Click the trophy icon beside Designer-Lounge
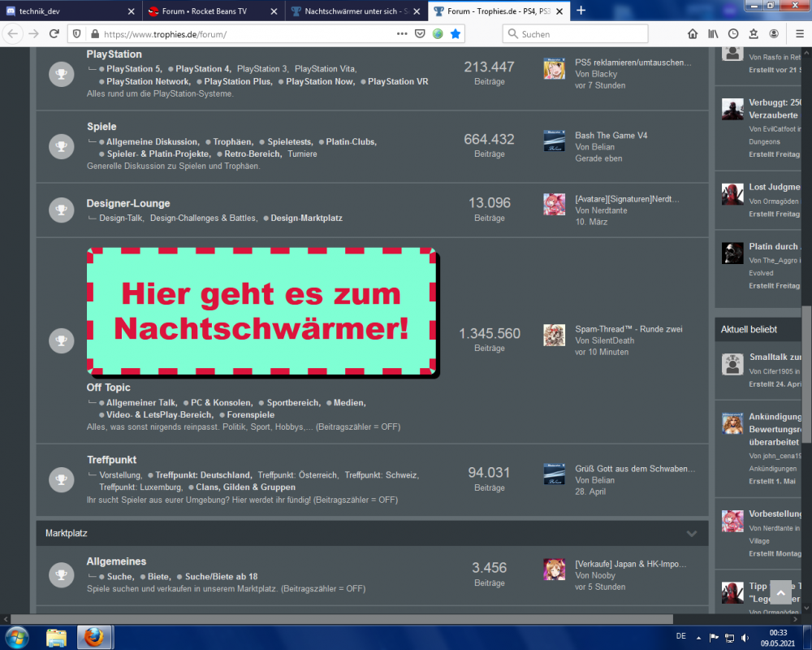This screenshot has height=650, width=812. (61, 210)
